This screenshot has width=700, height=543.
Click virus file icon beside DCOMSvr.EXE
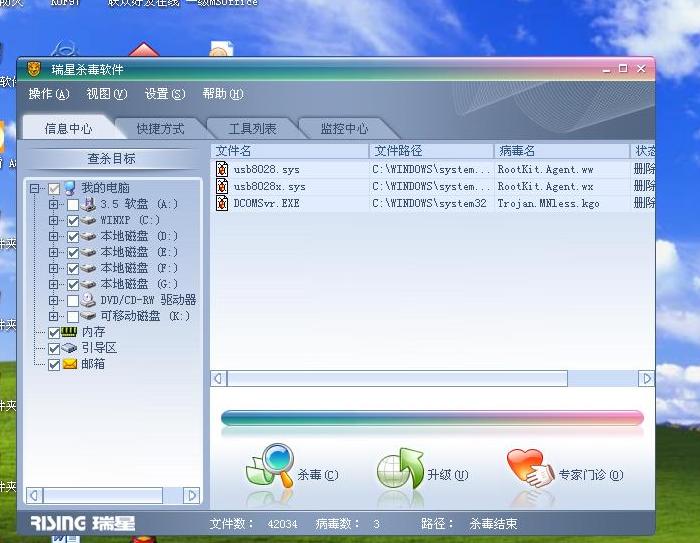click(x=222, y=203)
